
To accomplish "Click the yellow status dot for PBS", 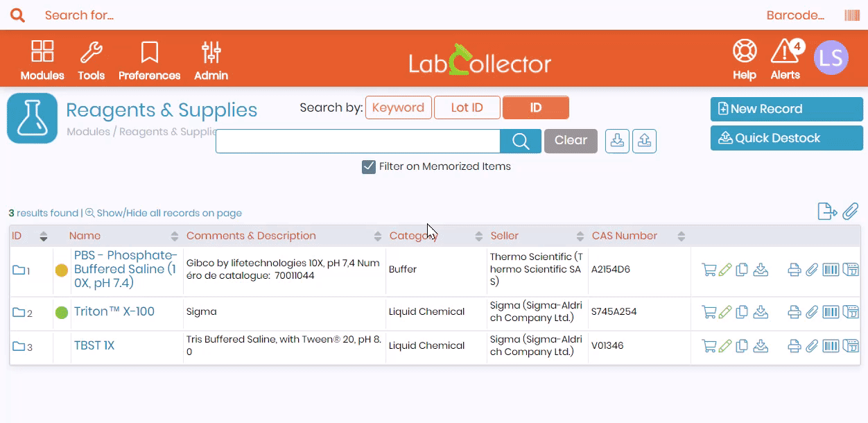I will coord(62,270).
